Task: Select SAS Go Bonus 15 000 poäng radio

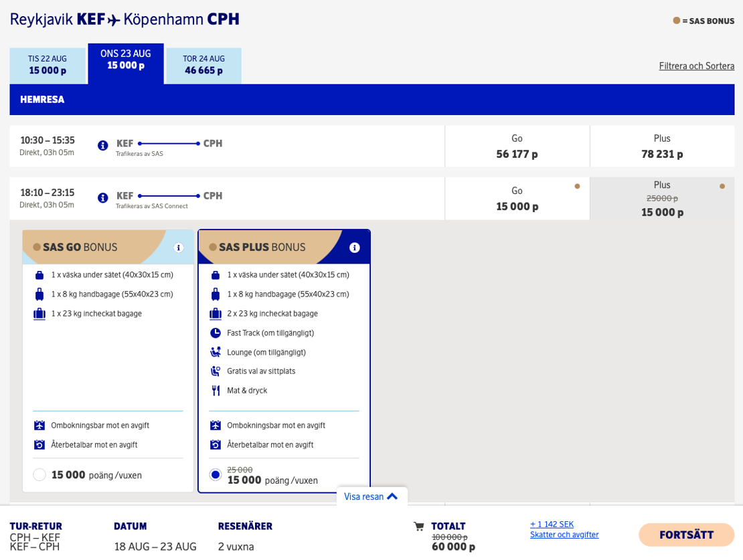Action: tap(39, 475)
